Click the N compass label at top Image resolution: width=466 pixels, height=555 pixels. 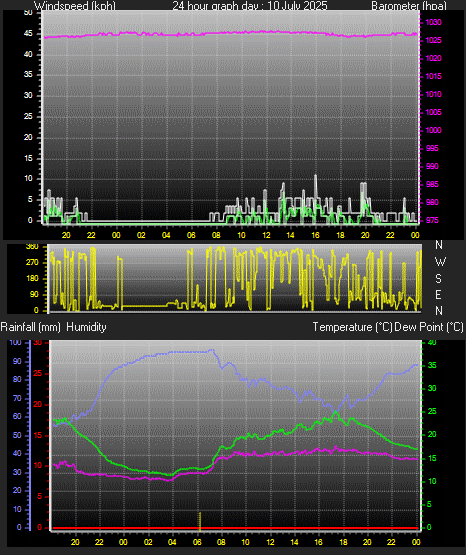(439, 245)
